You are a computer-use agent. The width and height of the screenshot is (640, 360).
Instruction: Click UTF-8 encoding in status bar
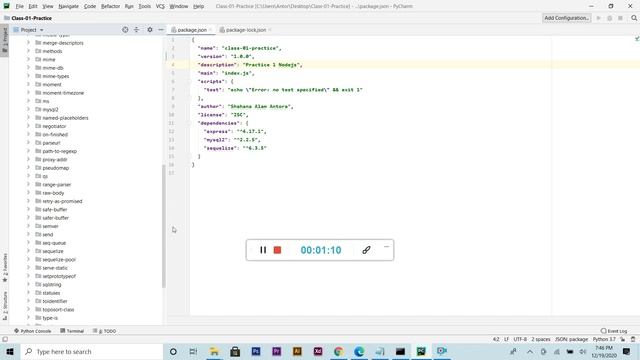click(x=520, y=339)
